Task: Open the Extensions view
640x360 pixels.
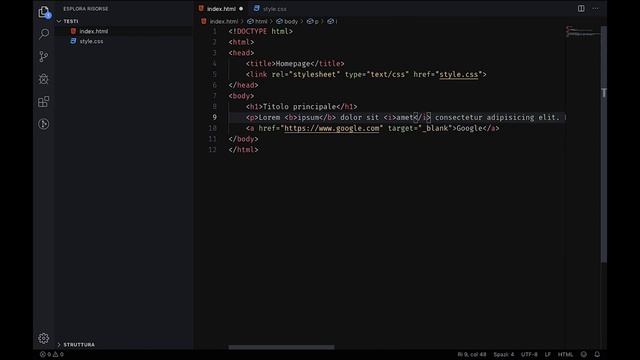Action: tap(44, 101)
